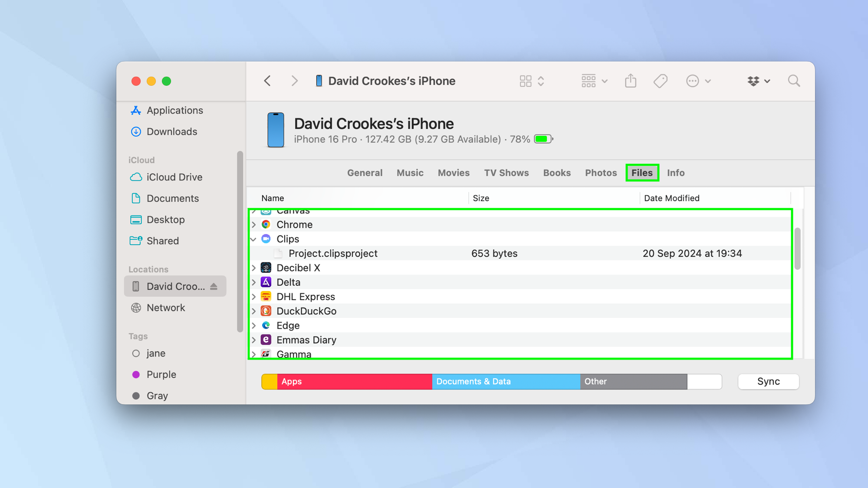Select Downloads in the sidebar
The width and height of the screenshot is (868, 488).
172,131
